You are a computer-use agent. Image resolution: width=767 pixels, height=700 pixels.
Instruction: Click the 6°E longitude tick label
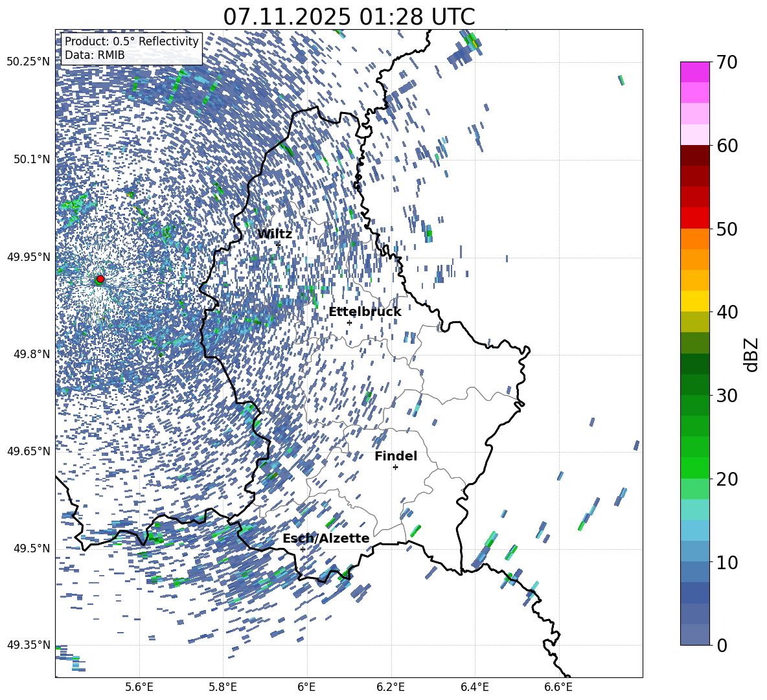point(306,687)
